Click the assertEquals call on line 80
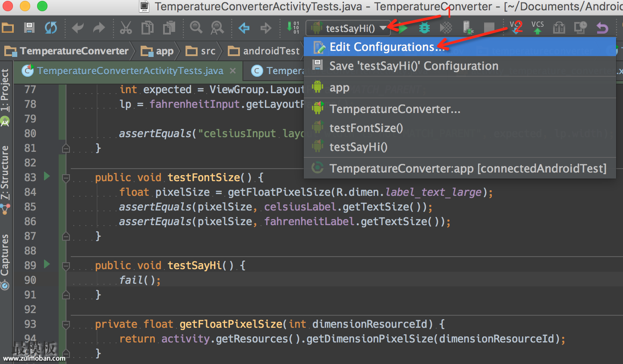This screenshot has height=364, width=623. coord(155,134)
